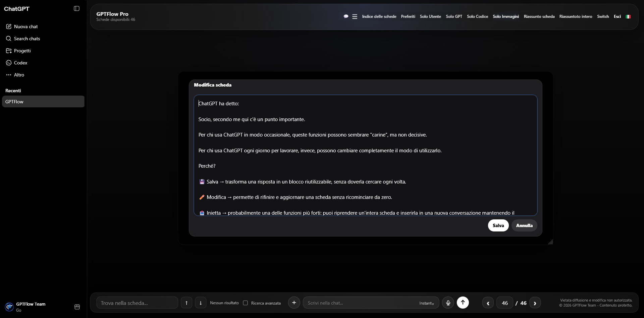Open the Instant model dropdown
Image resolution: width=644 pixels, height=318 pixels.
tap(427, 303)
